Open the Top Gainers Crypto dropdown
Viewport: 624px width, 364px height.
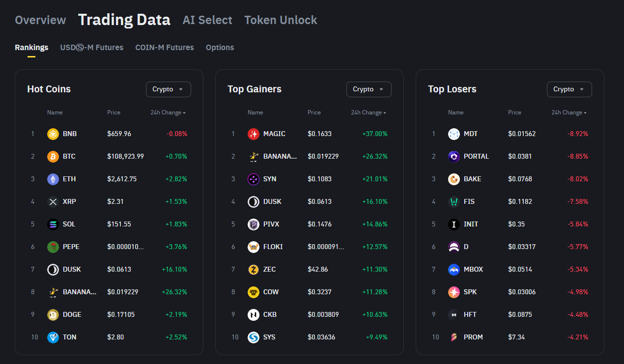pos(369,89)
